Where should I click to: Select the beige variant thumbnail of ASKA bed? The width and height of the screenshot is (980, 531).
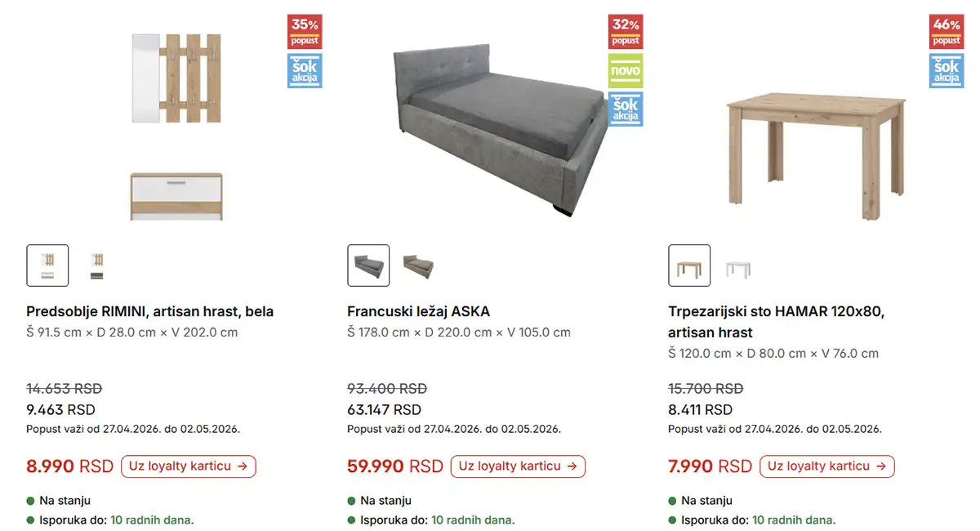[416, 265]
